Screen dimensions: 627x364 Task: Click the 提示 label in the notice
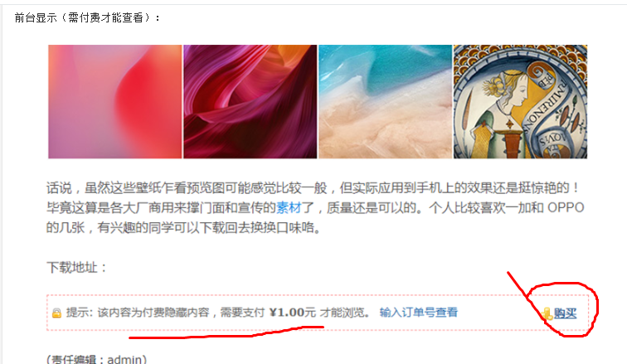79,312
